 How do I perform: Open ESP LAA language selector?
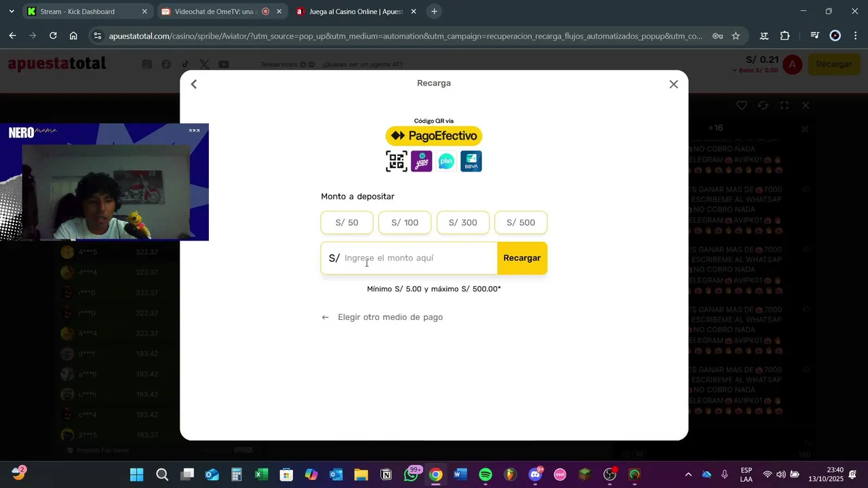(x=746, y=474)
